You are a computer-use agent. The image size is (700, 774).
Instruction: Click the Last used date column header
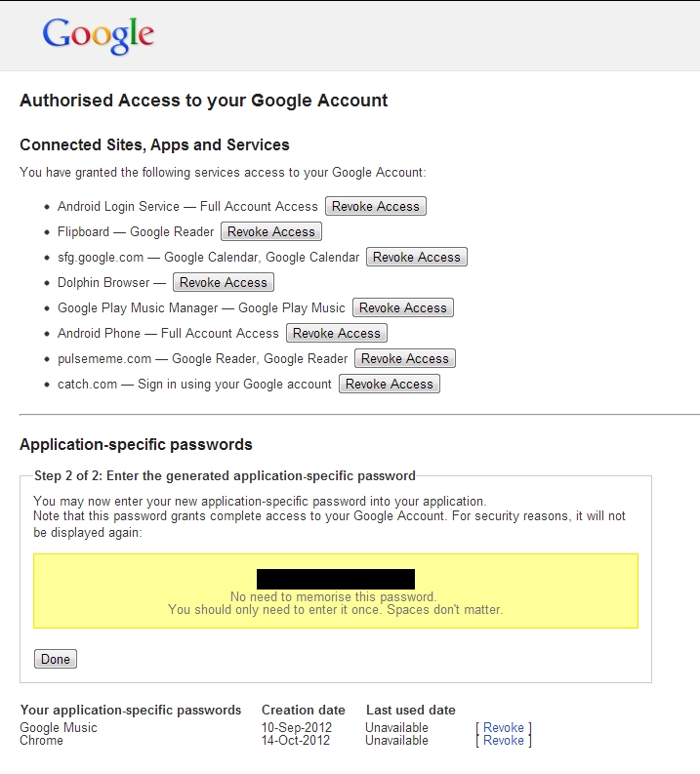click(x=411, y=710)
